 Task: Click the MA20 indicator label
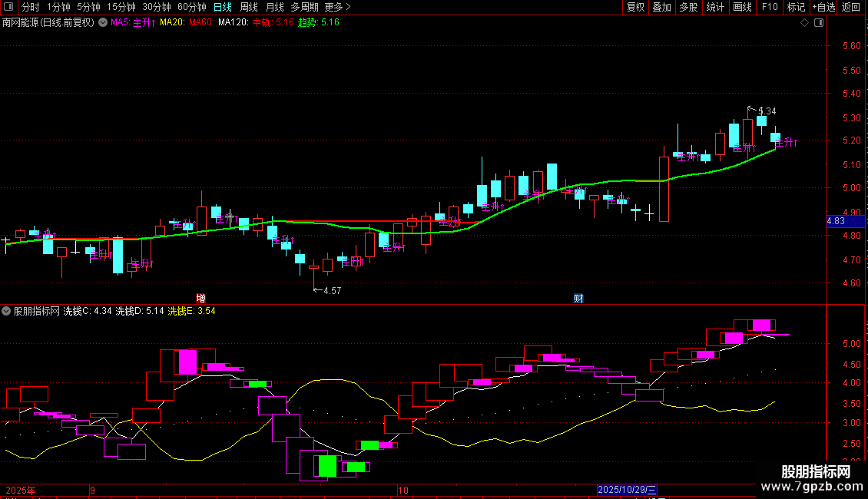point(171,23)
